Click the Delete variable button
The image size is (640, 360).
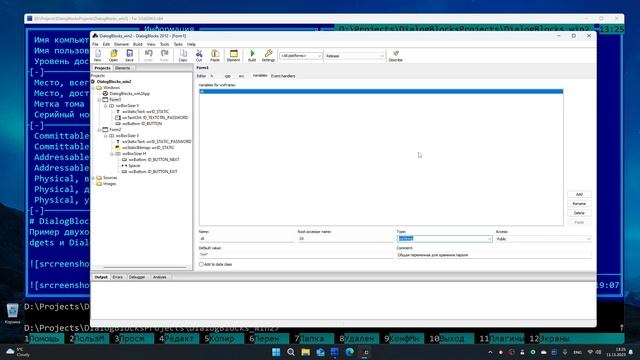pyautogui.click(x=579, y=213)
